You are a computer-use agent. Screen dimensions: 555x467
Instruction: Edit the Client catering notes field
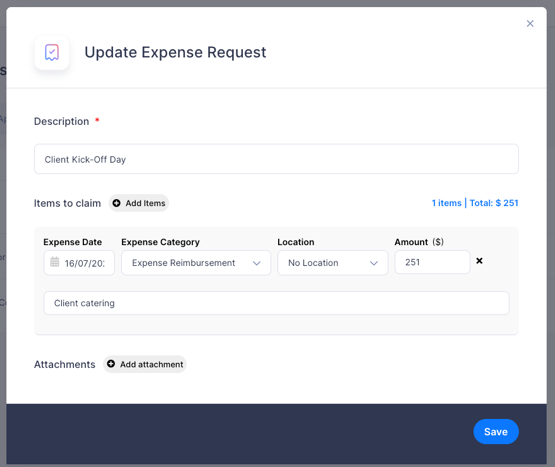(x=276, y=303)
